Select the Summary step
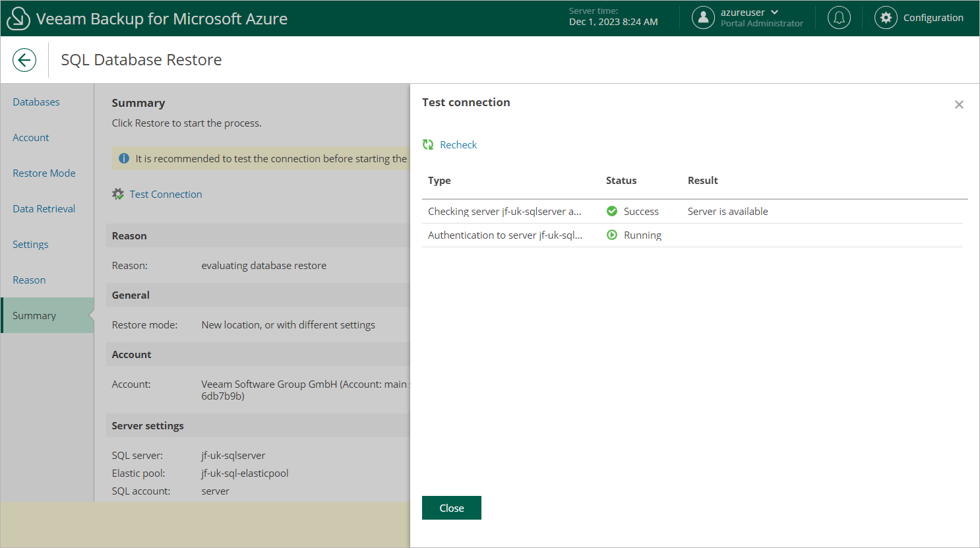Viewport: 980px width, 548px height. click(47, 315)
